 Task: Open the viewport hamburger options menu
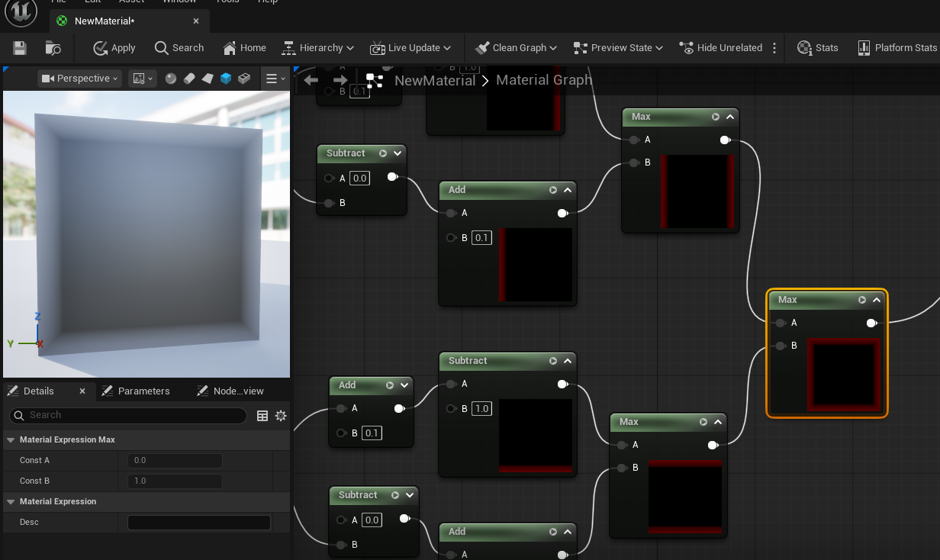pyautogui.click(x=275, y=78)
